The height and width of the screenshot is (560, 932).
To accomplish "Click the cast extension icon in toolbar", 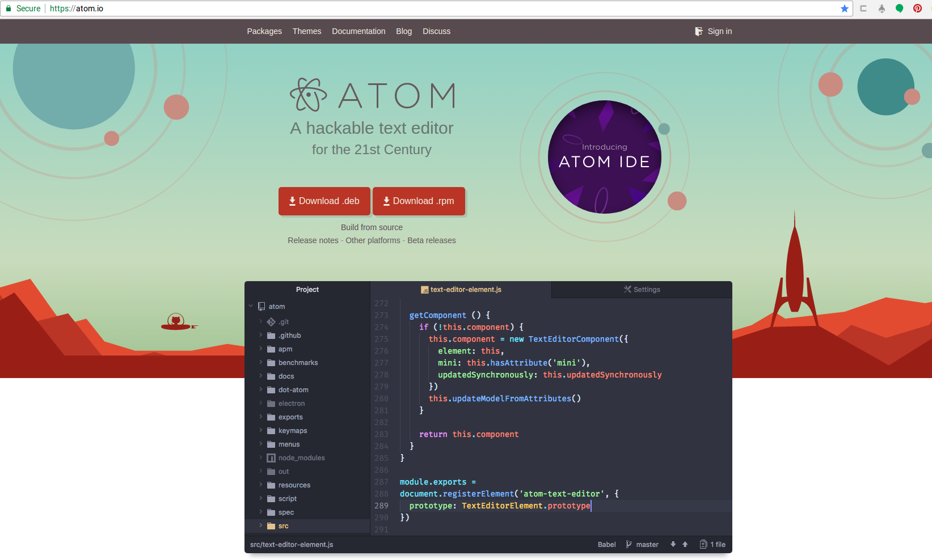I will [x=863, y=9].
